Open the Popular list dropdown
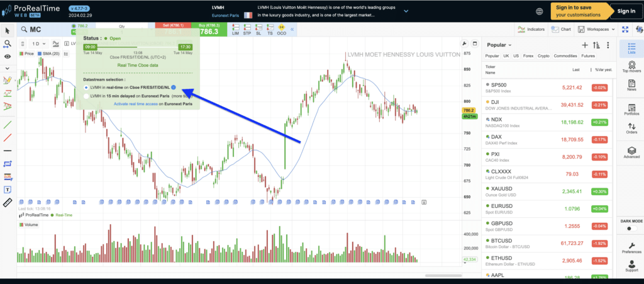The image size is (644, 284). click(499, 45)
